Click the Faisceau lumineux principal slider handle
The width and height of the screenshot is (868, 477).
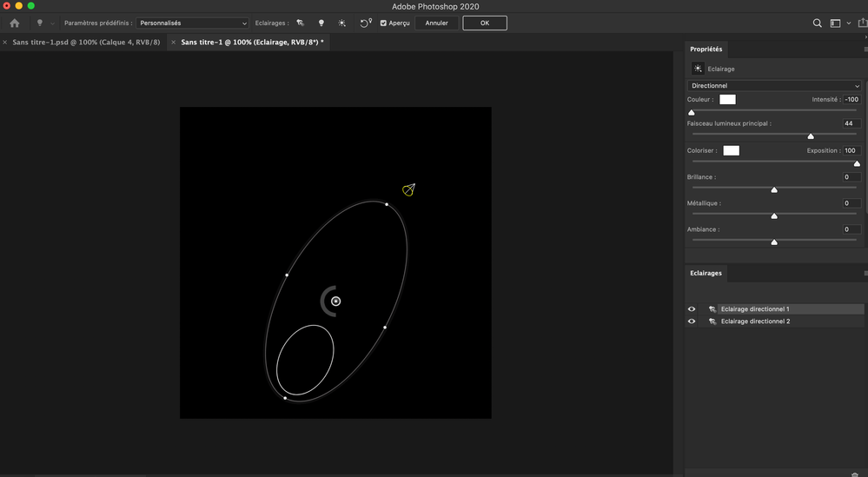[811, 136]
